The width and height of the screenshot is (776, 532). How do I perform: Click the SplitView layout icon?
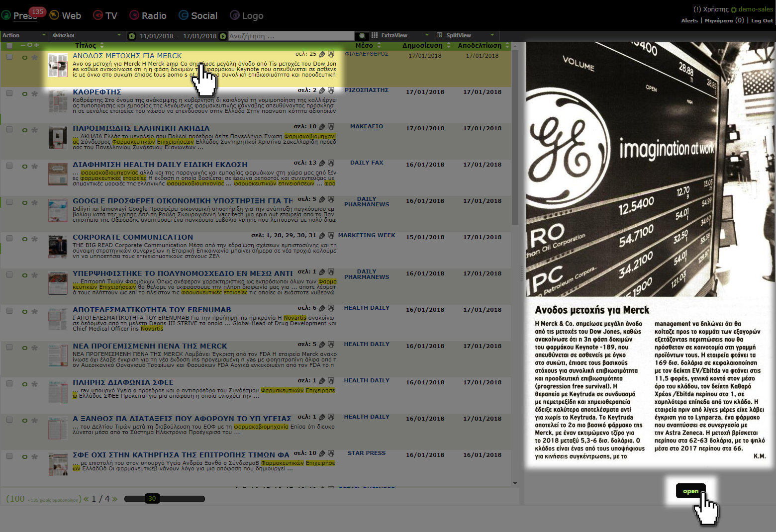click(439, 35)
